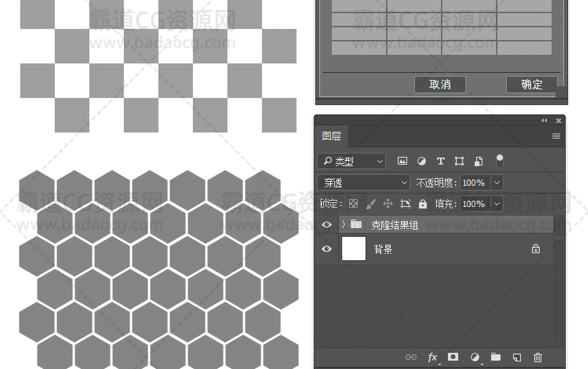Filter layers by type (T) layers

(x=441, y=161)
